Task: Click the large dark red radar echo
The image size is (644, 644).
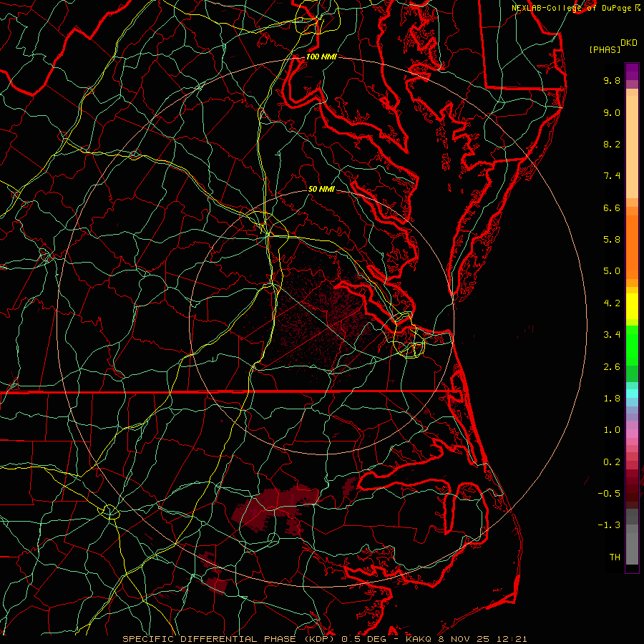Action: point(273,509)
